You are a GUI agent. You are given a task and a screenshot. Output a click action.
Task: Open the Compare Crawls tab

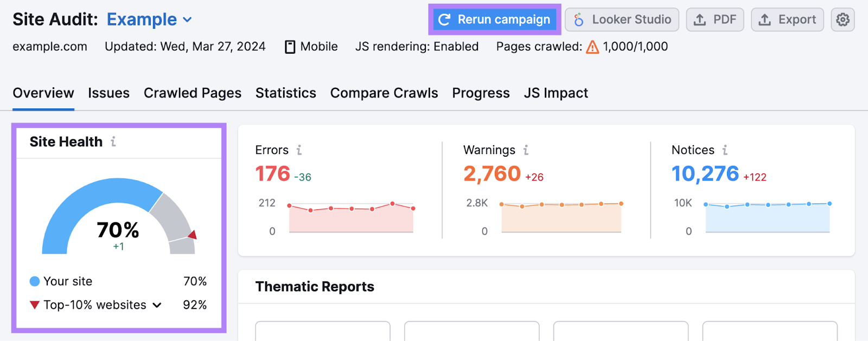(x=384, y=93)
